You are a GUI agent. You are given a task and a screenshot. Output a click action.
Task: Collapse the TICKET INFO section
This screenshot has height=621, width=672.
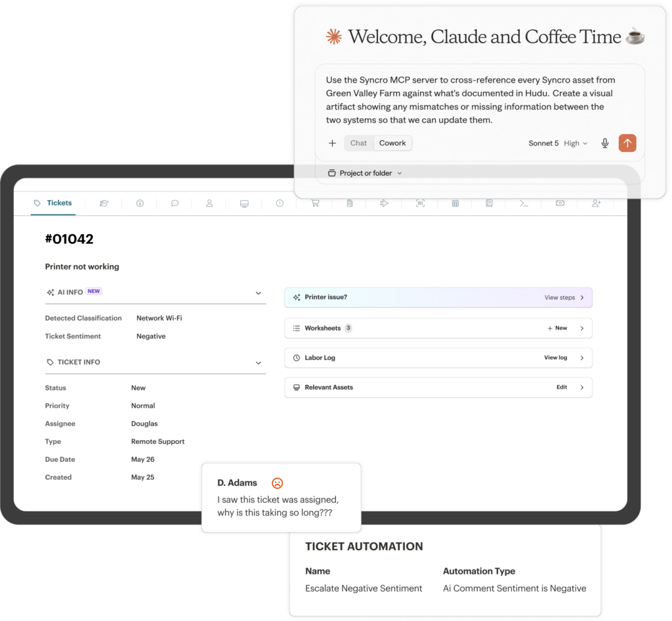coord(259,363)
